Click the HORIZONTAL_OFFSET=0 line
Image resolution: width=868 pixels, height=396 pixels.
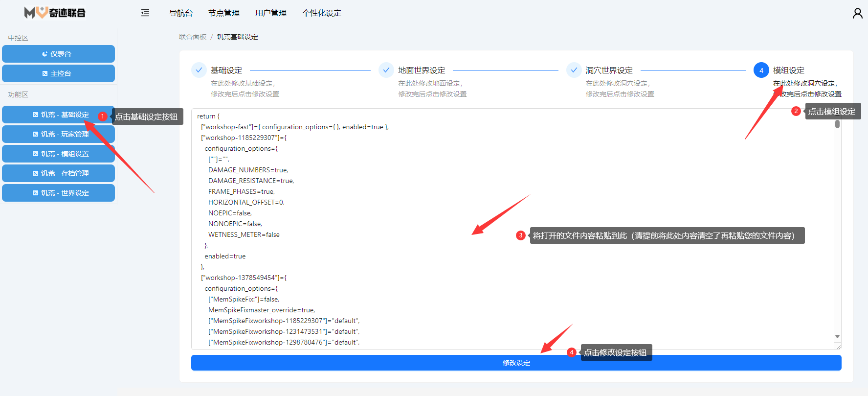[246, 202]
